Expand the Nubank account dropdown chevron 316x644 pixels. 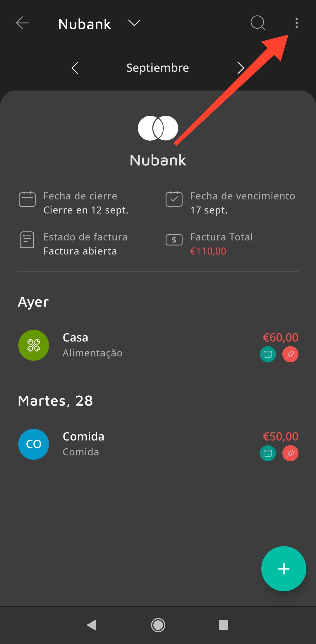point(134,23)
